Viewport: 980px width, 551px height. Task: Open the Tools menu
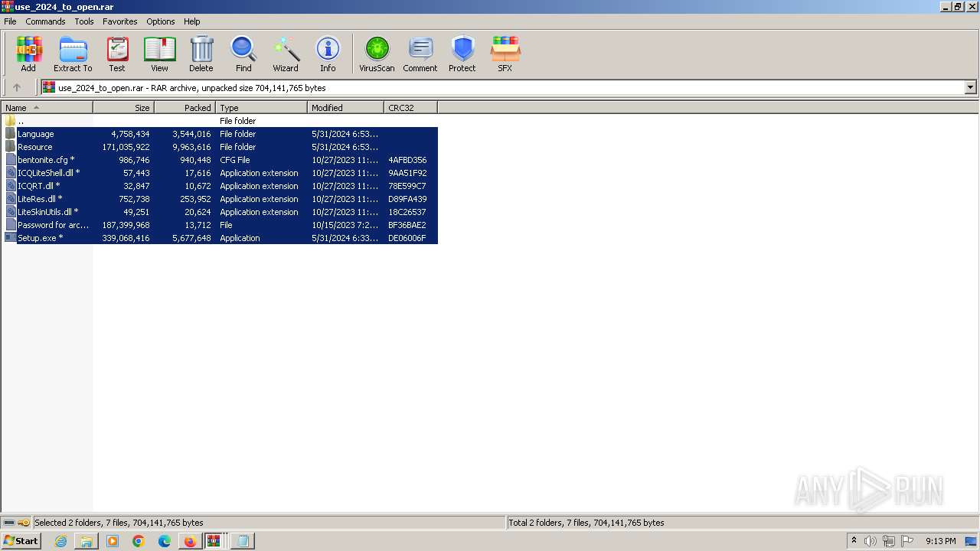point(84,21)
